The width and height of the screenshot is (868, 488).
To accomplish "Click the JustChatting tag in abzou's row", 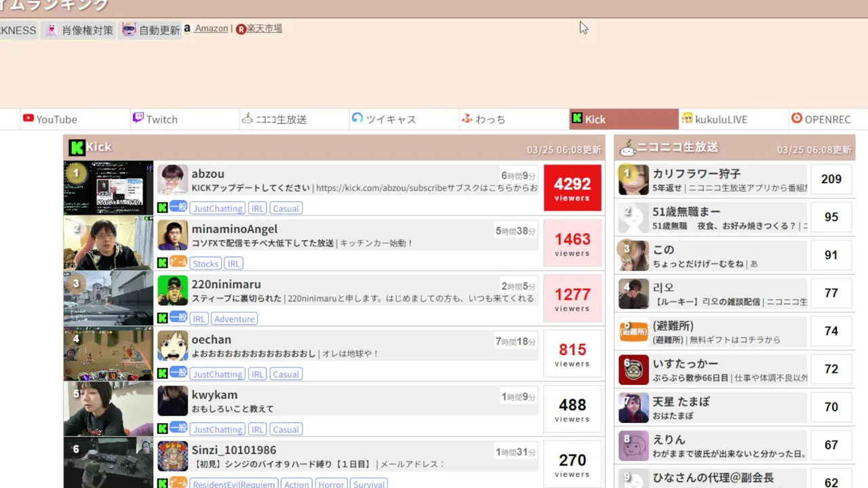I will [217, 208].
